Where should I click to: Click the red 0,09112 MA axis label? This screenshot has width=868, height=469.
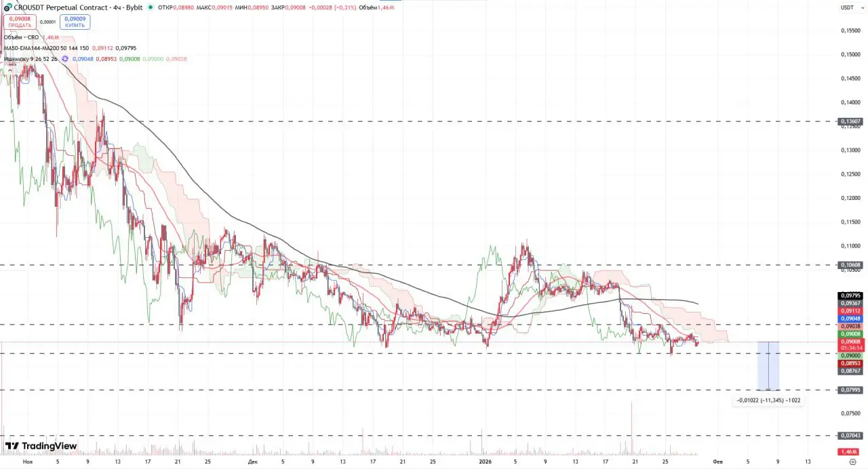[x=850, y=311]
